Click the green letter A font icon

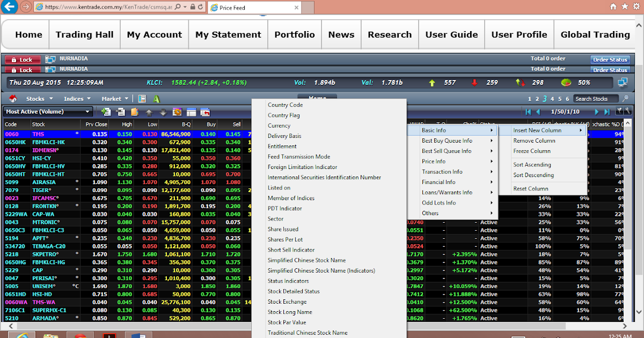(x=157, y=99)
